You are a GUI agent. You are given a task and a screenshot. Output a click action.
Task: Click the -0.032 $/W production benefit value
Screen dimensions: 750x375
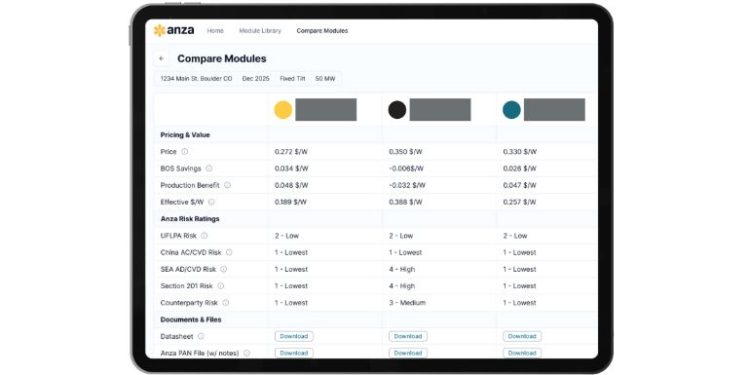click(407, 185)
